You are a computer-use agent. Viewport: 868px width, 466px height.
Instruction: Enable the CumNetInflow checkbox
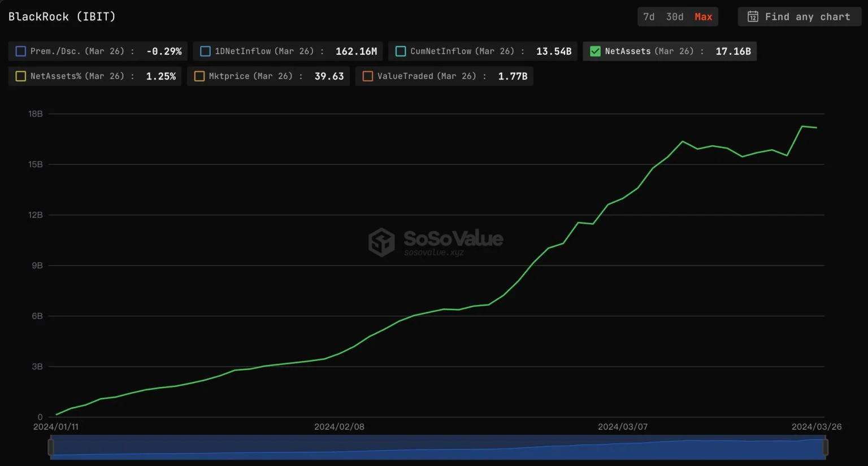click(x=401, y=51)
